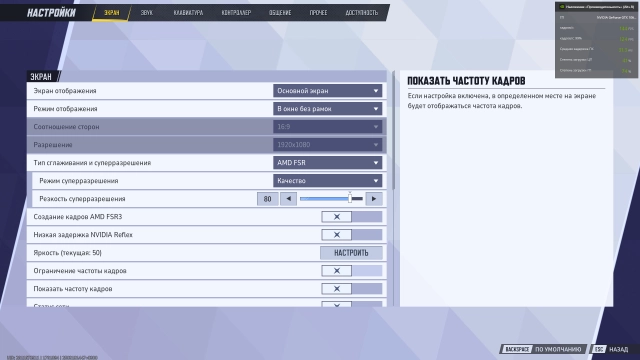Enable Низкая задержка NVIDIA Reflex
640x360 pixels.
[352, 235]
